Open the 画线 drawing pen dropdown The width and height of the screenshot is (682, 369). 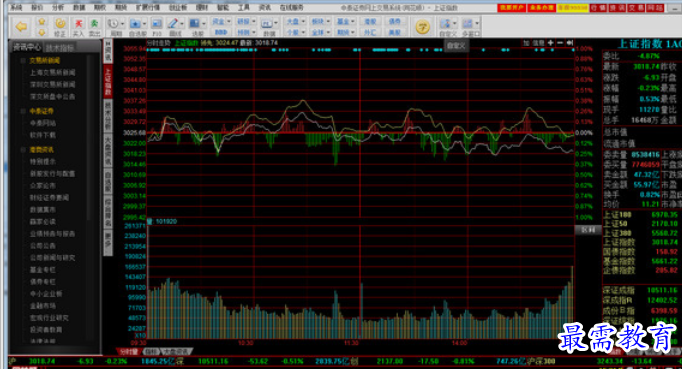182,24
